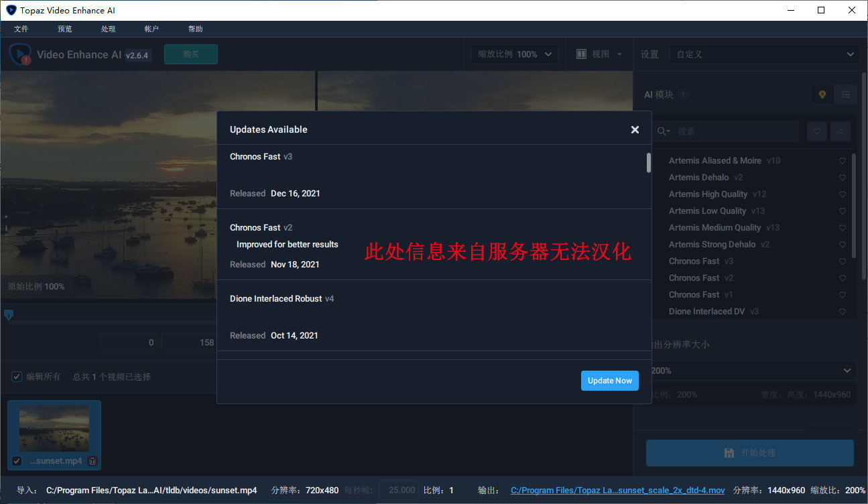Click the model search field
This screenshot has height=504, width=868.
coord(735,131)
